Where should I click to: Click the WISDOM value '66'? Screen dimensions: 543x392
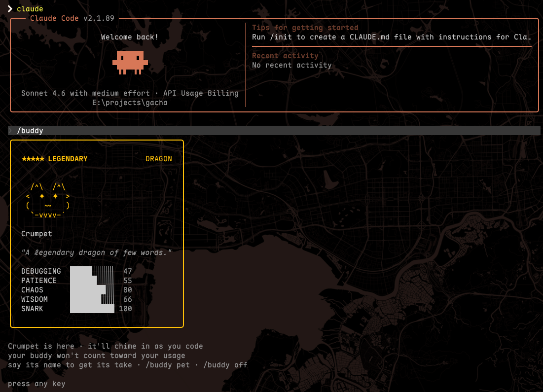(x=128, y=299)
